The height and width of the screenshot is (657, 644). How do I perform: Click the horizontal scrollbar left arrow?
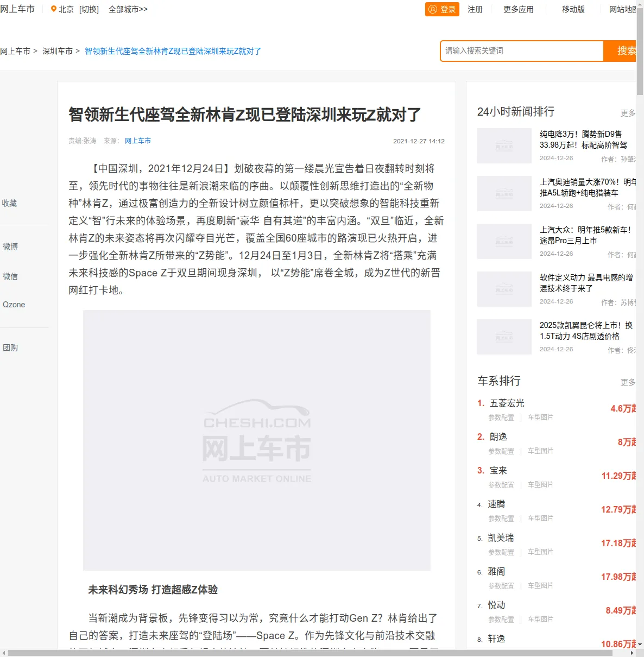coord(4,653)
